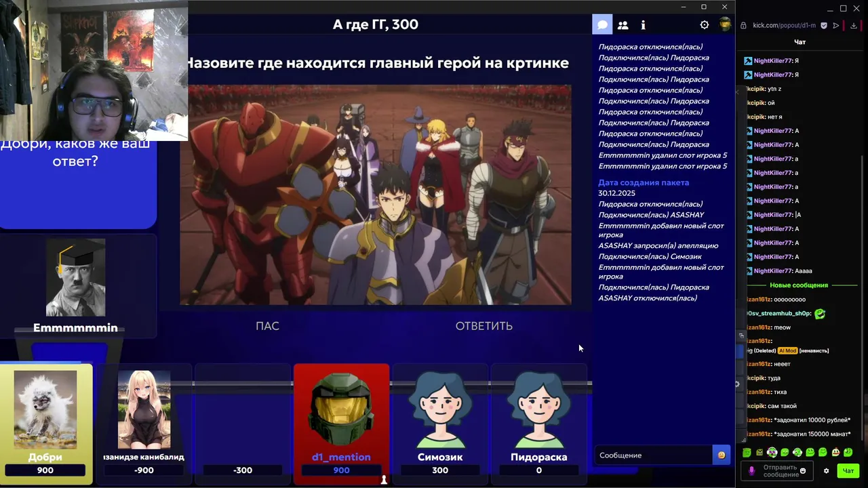This screenshot has height=488, width=868.
Task: Click the shield protection icon in Kick window
Action: pyautogui.click(x=824, y=25)
